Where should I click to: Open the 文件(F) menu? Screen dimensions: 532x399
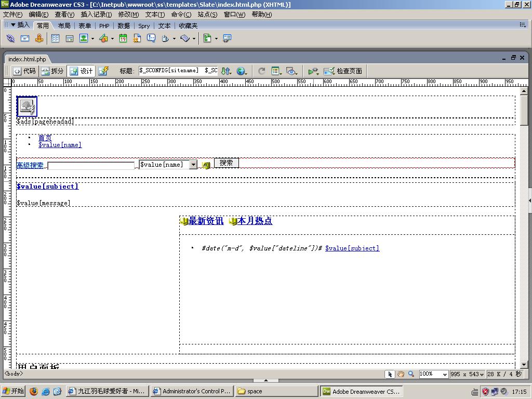[x=12, y=14]
